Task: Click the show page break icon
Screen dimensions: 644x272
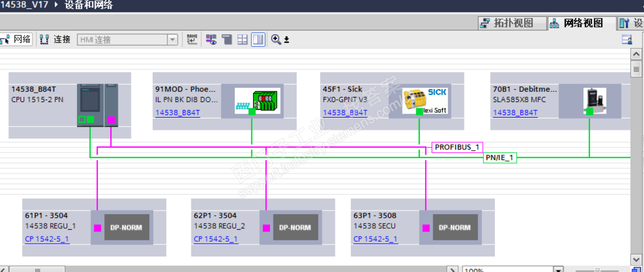Action: (x=227, y=40)
